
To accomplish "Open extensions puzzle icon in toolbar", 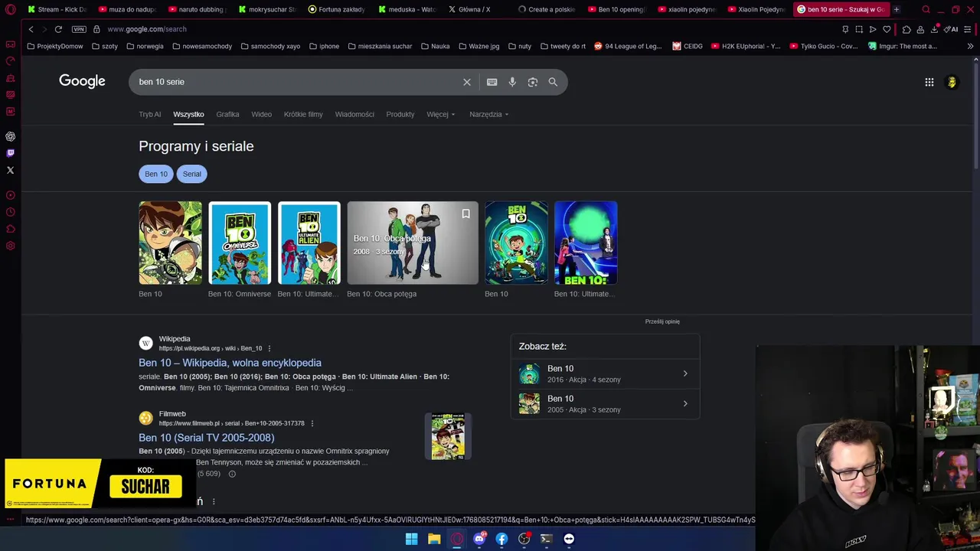I will point(906,29).
